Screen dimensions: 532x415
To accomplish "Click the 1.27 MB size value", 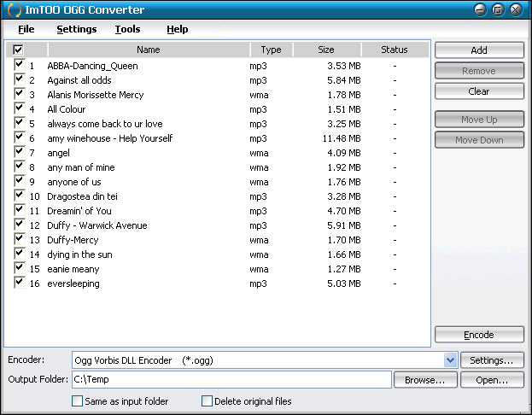I will click(344, 269).
